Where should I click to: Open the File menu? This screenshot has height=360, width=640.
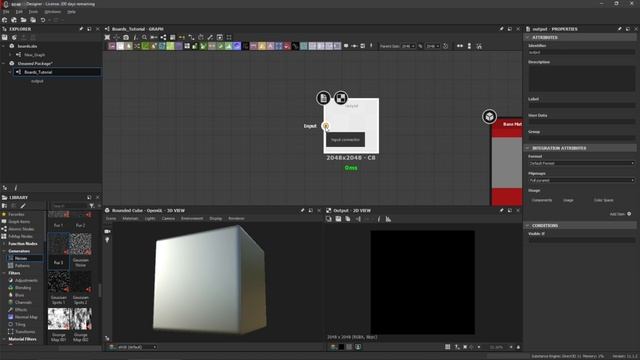6,12
